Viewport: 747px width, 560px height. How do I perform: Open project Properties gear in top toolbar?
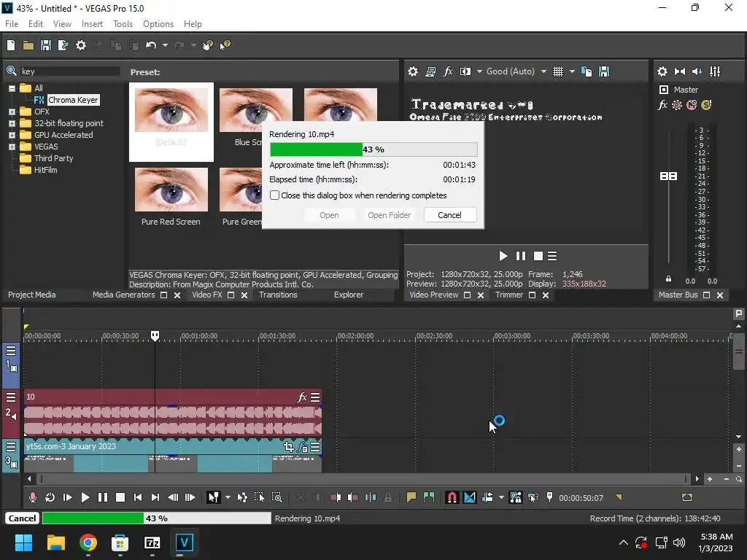click(x=81, y=45)
